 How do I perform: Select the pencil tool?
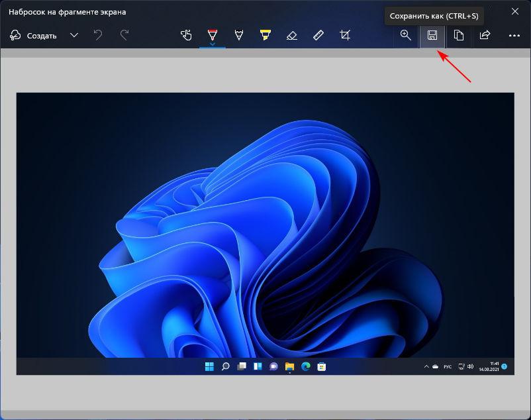(x=239, y=35)
